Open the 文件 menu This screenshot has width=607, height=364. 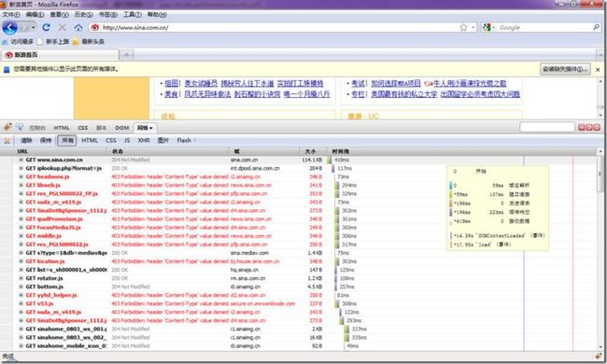tap(11, 15)
